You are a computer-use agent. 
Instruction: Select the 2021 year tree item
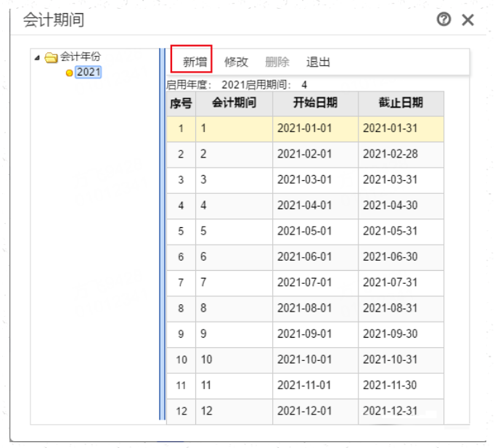coord(89,73)
